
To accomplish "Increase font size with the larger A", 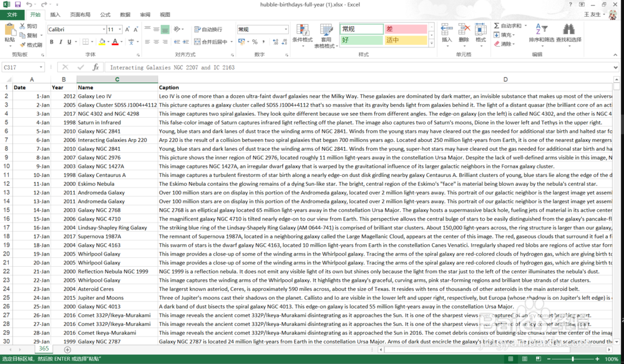I will [127, 29].
